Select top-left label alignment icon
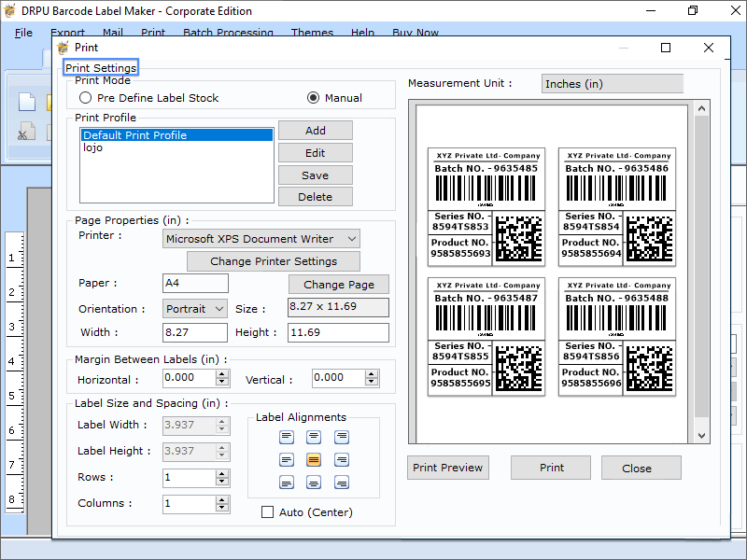The width and height of the screenshot is (747, 560). 287,437
